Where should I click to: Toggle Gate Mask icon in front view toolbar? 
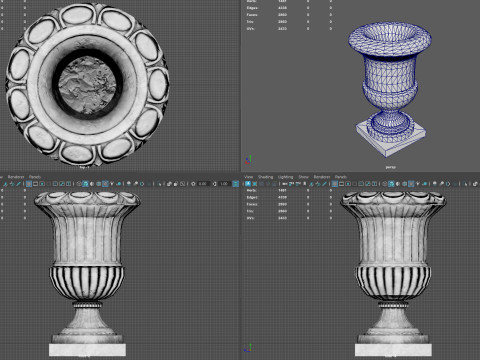click(48, 184)
